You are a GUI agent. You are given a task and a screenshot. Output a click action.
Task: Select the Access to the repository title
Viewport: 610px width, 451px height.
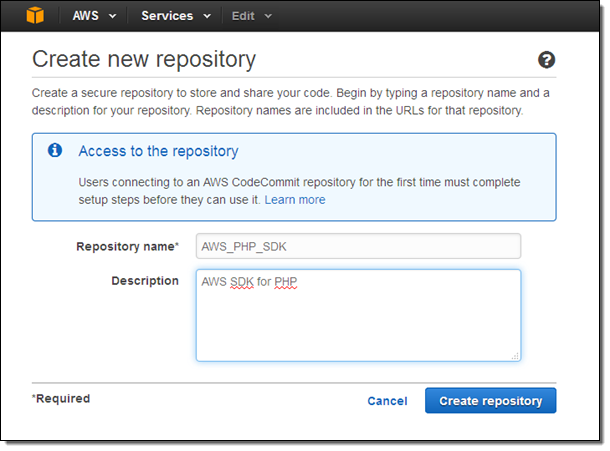click(158, 151)
